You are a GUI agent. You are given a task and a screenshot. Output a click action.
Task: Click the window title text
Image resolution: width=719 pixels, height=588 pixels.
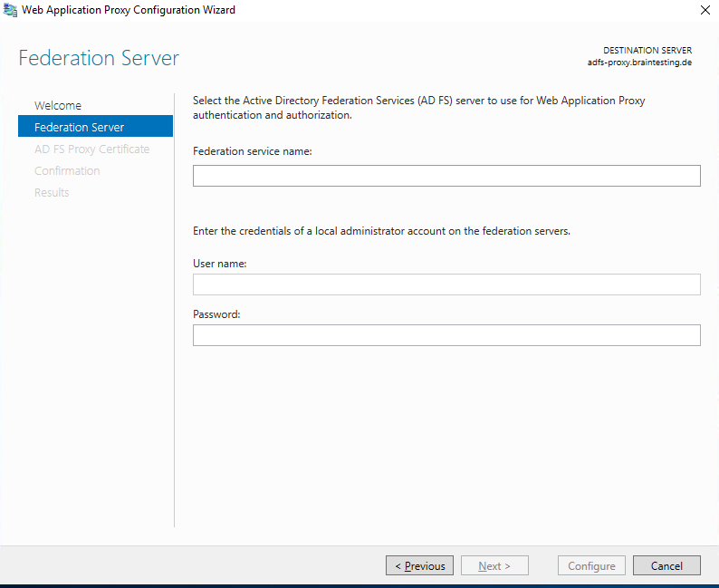pyautogui.click(x=129, y=10)
